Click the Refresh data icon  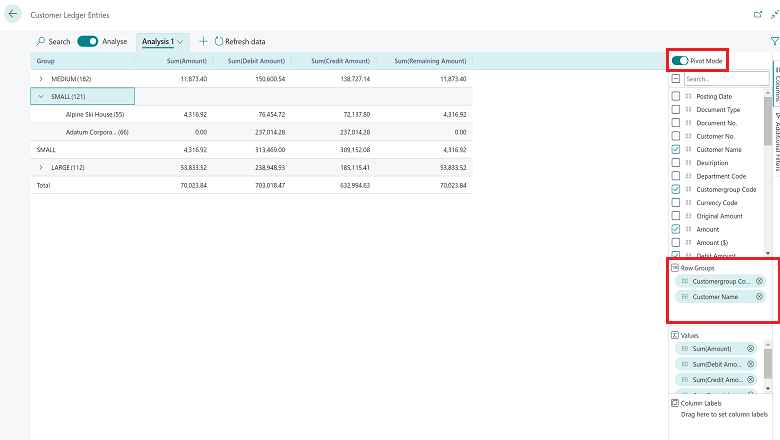[219, 41]
